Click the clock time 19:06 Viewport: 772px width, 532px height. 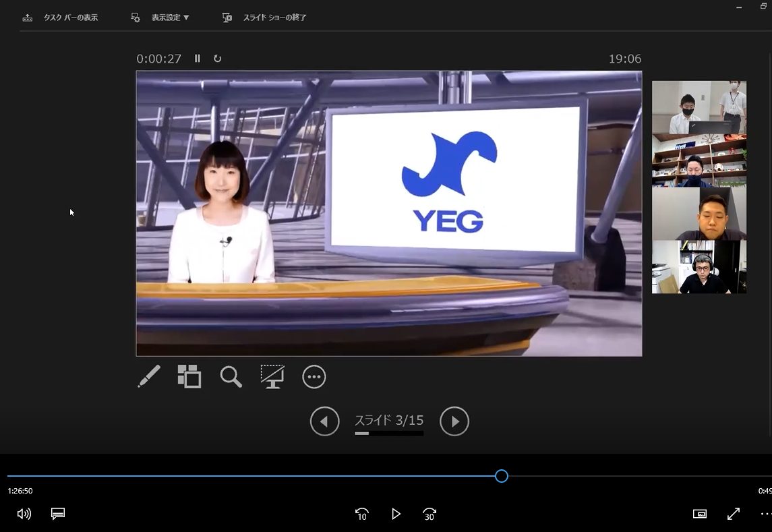(x=625, y=59)
